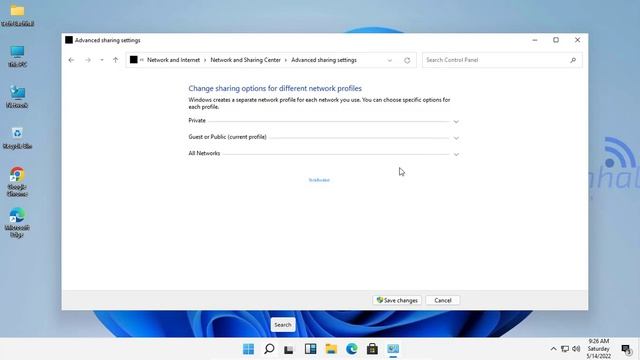The width and height of the screenshot is (640, 360).
Task: Click the Control Panel taskbar icon
Action: tap(393, 349)
